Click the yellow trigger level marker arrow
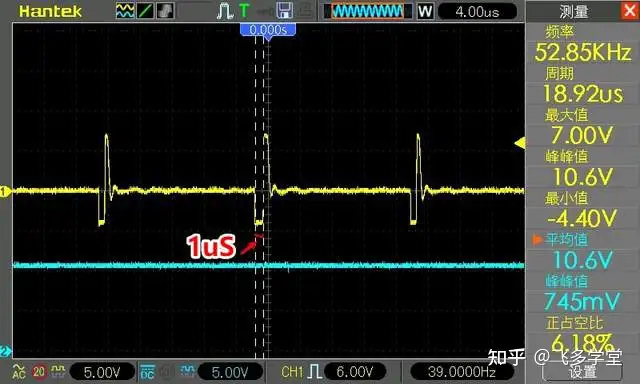 (520, 143)
